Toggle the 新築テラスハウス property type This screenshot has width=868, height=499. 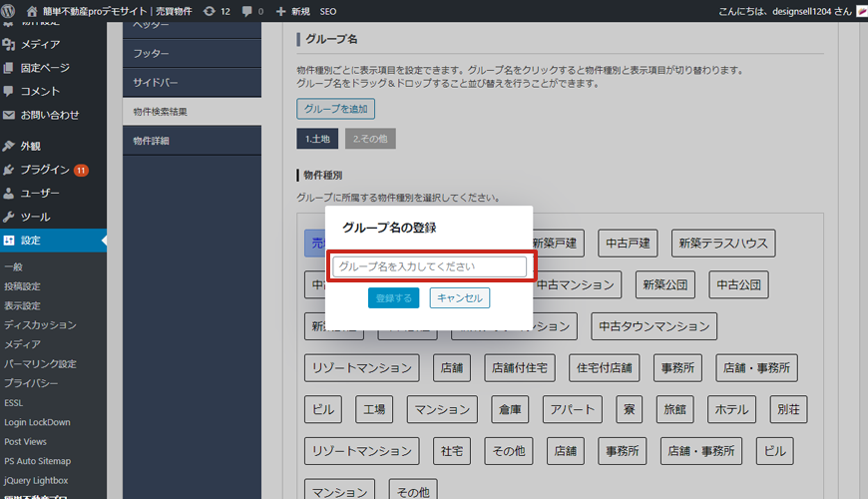[x=723, y=243]
